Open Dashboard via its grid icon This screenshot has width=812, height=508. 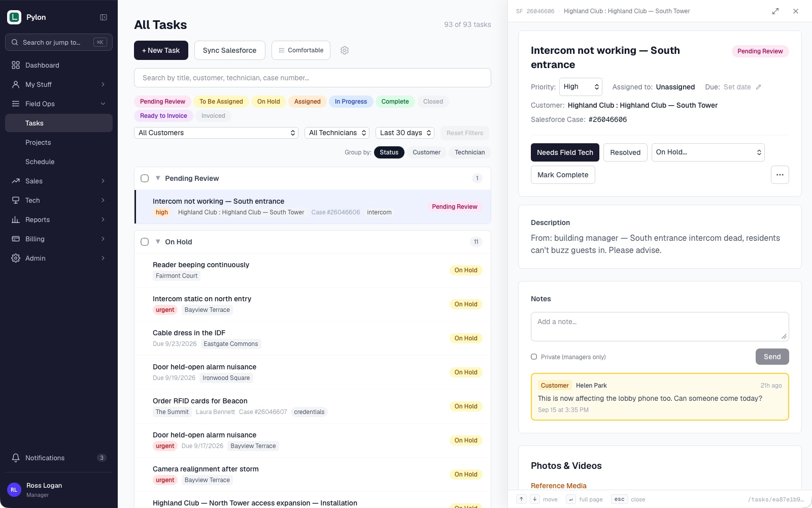click(x=16, y=65)
